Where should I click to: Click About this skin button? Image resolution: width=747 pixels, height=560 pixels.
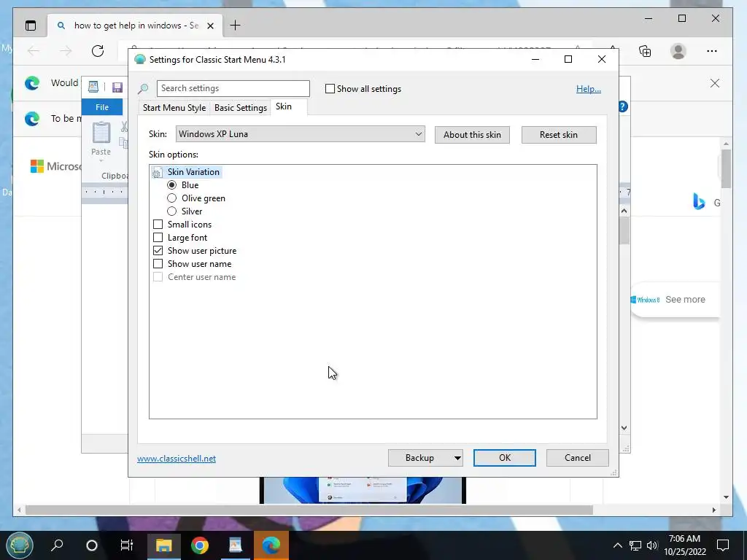(472, 135)
